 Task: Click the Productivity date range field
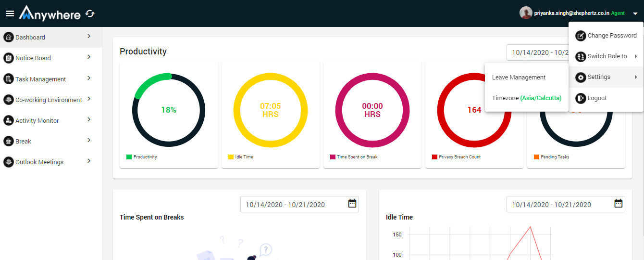(x=537, y=52)
